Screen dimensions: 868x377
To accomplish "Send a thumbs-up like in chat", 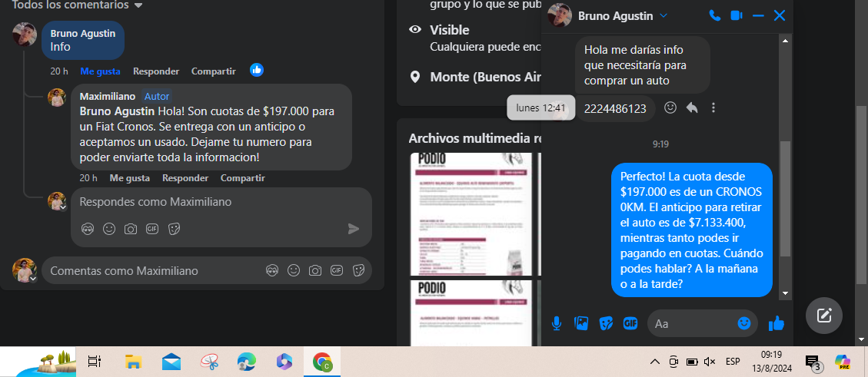I will click(776, 323).
